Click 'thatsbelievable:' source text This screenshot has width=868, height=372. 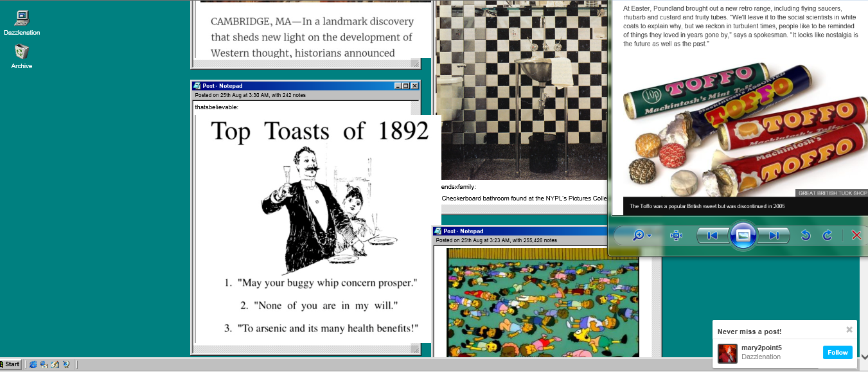[217, 107]
